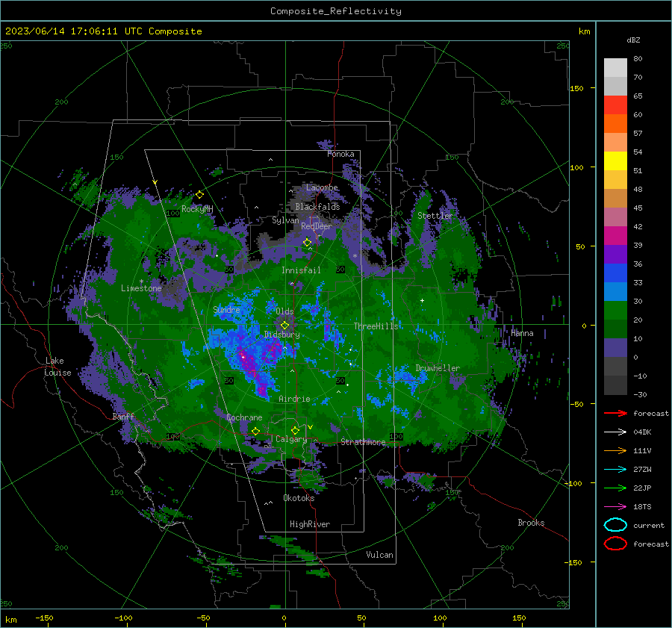Click the orange 111V arrow symbol
Viewport: 672px width, 628px height.
pyautogui.click(x=615, y=450)
